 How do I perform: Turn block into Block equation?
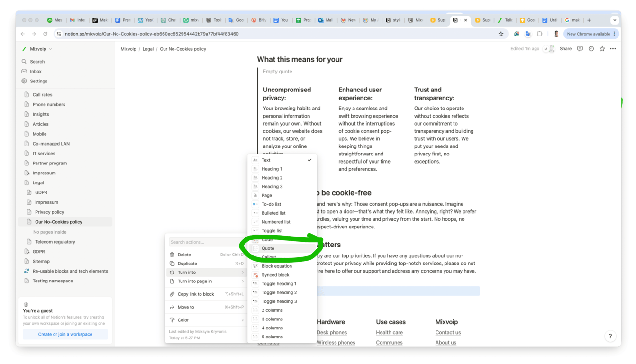pos(282,266)
